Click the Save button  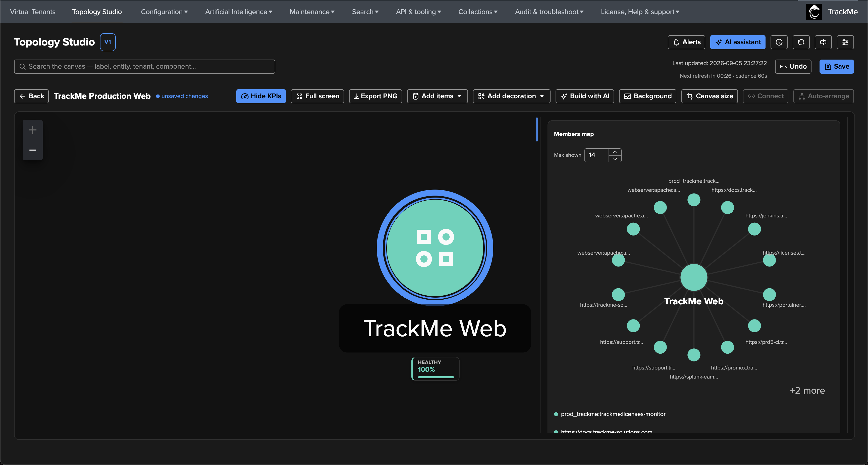pyautogui.click(x=836, y=66)
